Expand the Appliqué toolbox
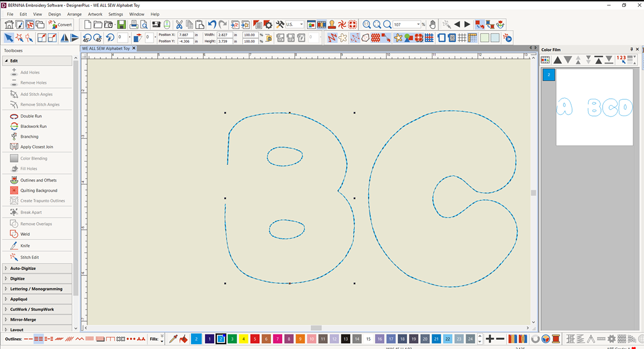 38,299
